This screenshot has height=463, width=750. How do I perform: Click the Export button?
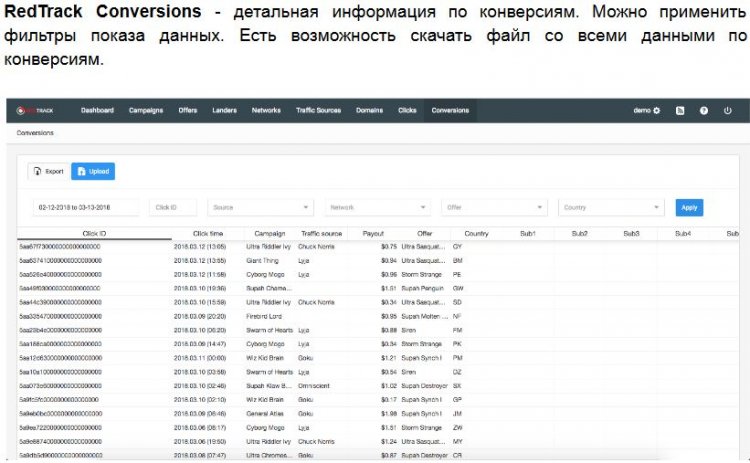pos(49,171)
